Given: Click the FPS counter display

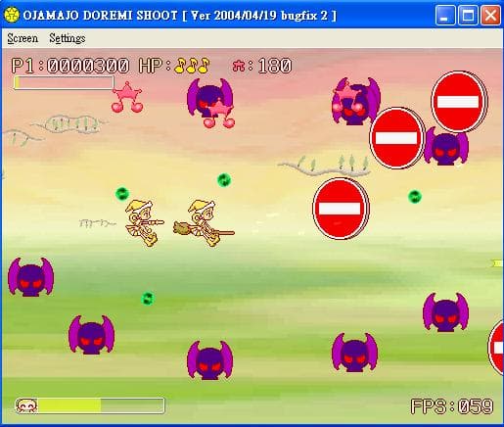Looking at the screenshot, I should [452, 406].
